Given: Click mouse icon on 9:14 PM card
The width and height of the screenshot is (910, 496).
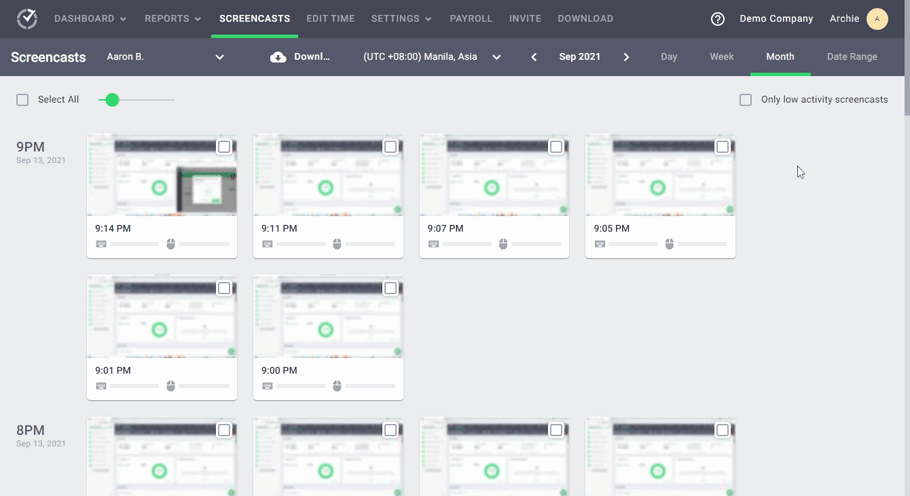Looking at the screenshot, I should (x=171, y=244).
